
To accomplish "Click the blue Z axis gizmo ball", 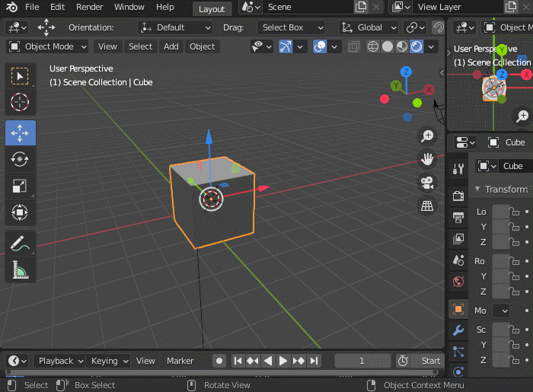I will (x=407, y=71).
